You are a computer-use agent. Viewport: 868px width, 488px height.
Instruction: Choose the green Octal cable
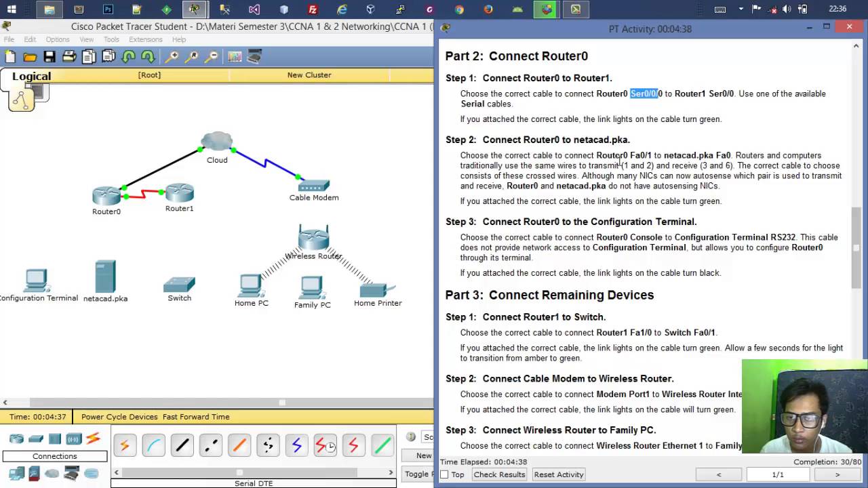tap(382, 445)
